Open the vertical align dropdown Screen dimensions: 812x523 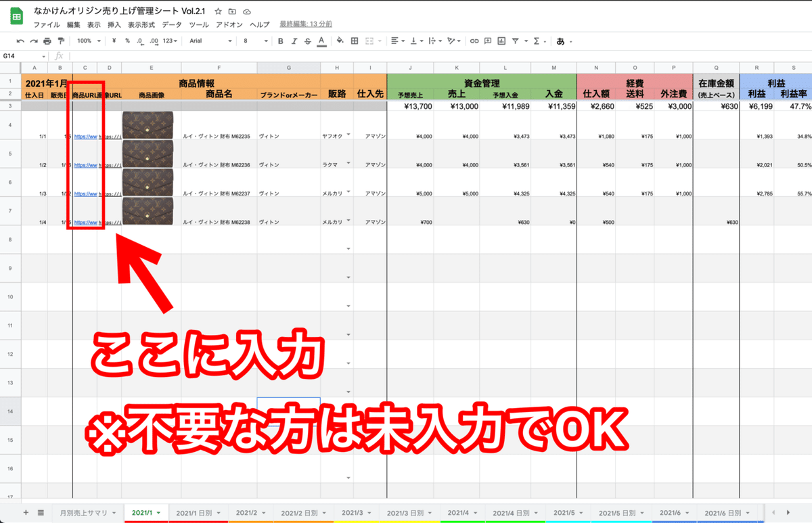click(416, 41)
